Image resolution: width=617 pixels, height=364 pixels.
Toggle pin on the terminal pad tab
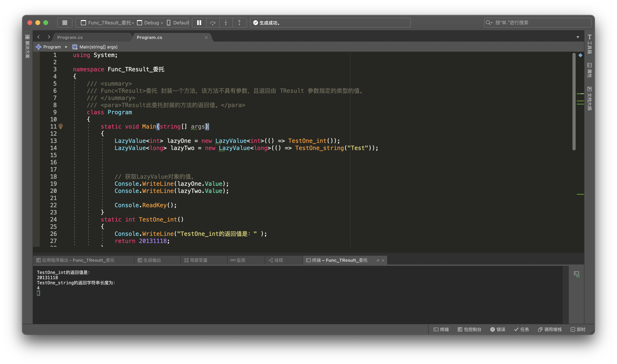coord(378,260)
